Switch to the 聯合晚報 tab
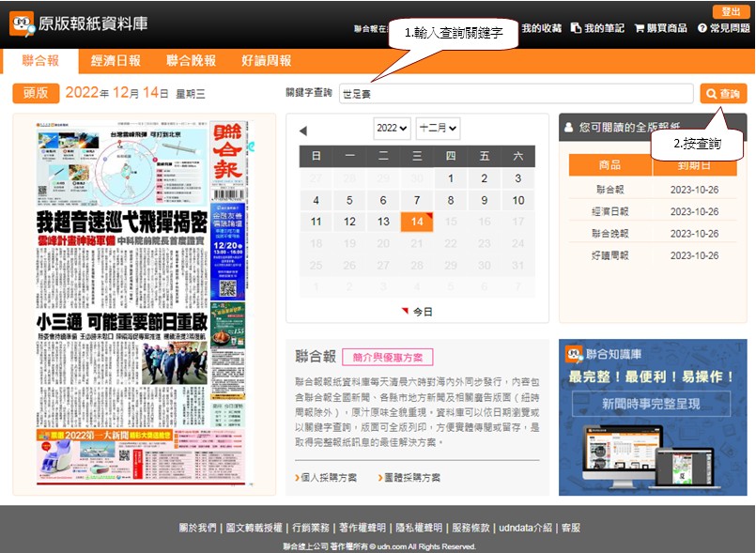The image size is (756, 553). tap(192, 60)
